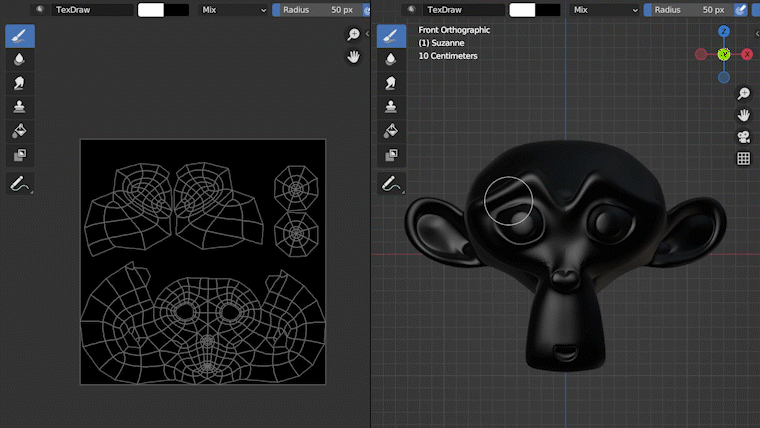This screenshot has height=428, width=760.
Task: Click the blue Z axis on navigation gizmo
Action: pos(724,32)
